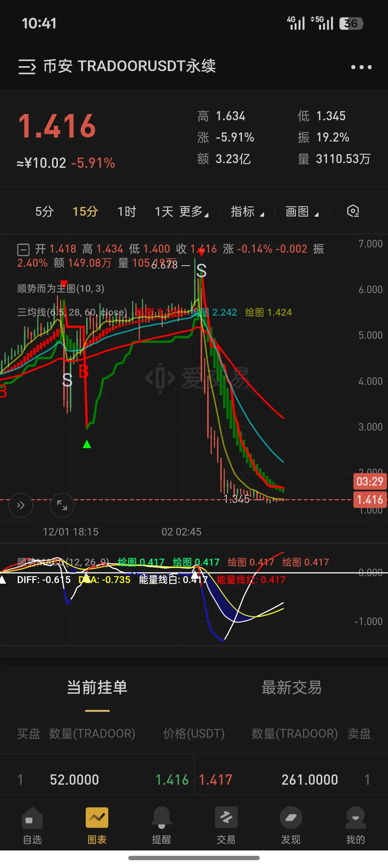Tap the 高 1.634 high value
Screen dimensions: 388x868
[x=221, y=116]
